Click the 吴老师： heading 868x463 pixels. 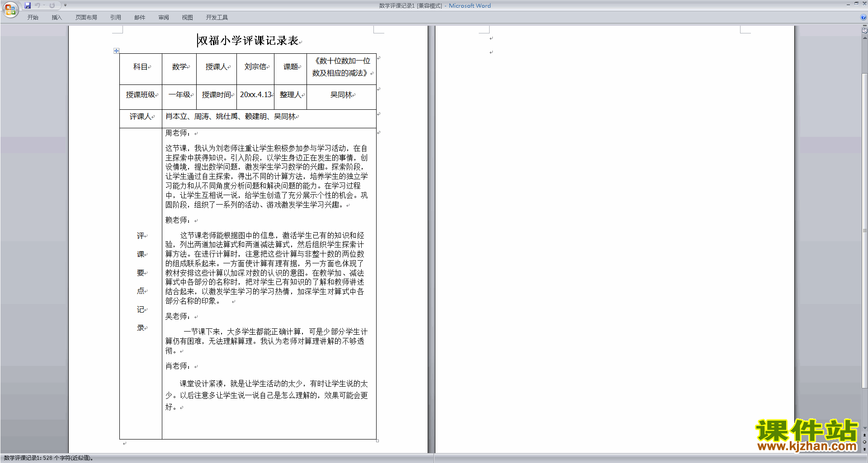pos(178,317)
